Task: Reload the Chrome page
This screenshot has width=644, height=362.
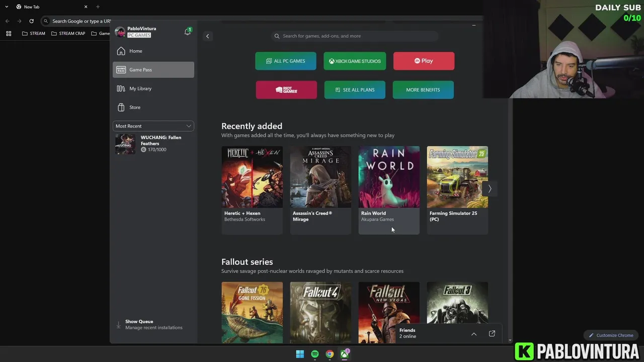Action: click(x=31, y=21)
